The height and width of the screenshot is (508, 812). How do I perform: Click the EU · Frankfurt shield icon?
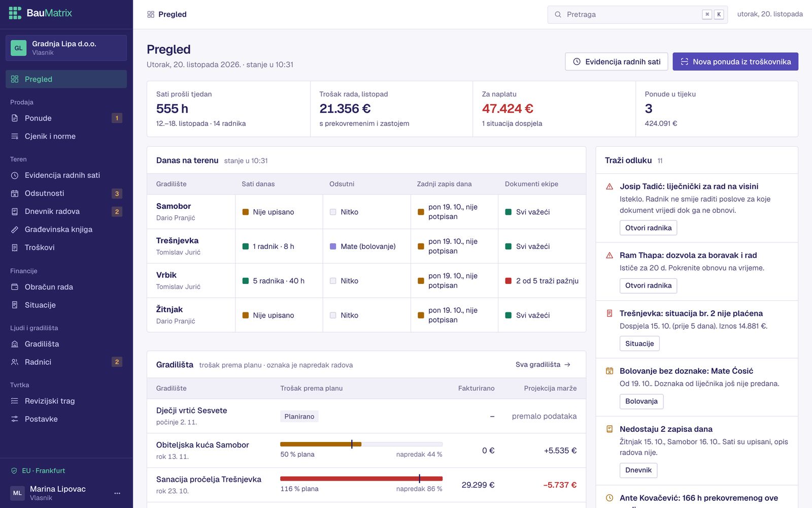[x=14, y=471]
